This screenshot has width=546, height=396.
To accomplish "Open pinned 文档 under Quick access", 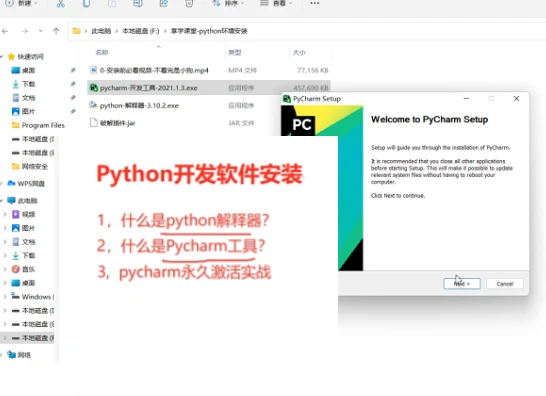I will 29,98.
